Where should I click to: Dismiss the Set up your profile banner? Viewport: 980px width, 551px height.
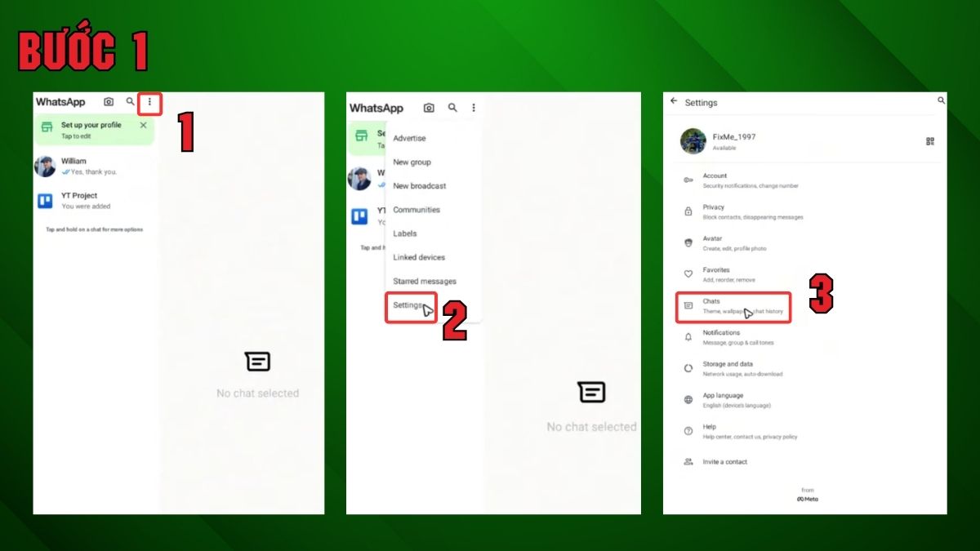pos(143,125)
